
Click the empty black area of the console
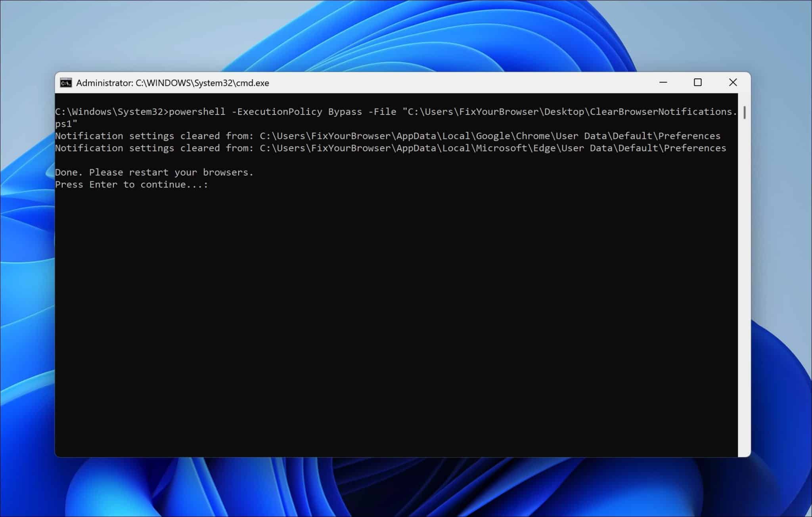coord(396,317)
